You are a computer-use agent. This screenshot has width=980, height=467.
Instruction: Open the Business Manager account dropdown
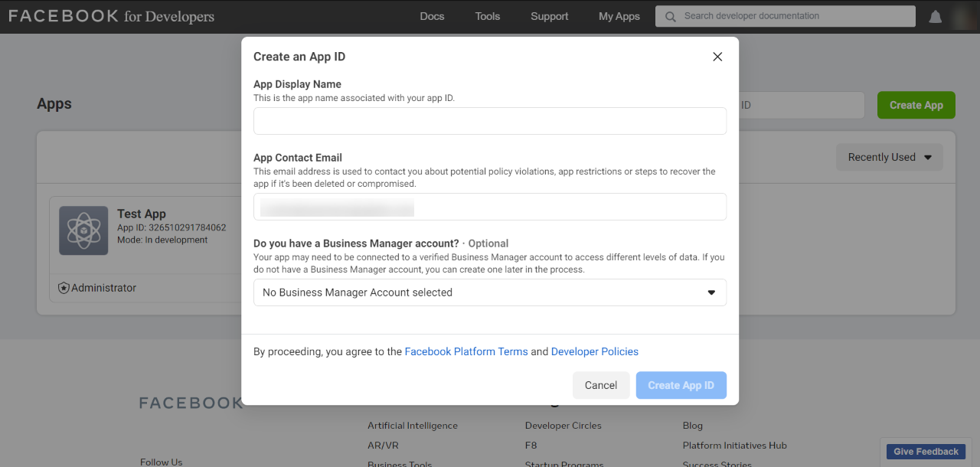coord(490,292)
